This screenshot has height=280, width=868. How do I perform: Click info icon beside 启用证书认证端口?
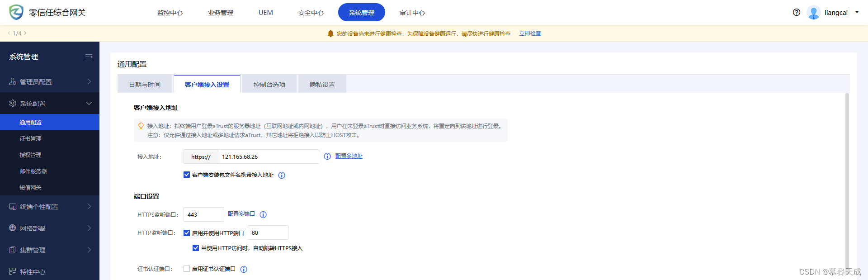(244, 270)
